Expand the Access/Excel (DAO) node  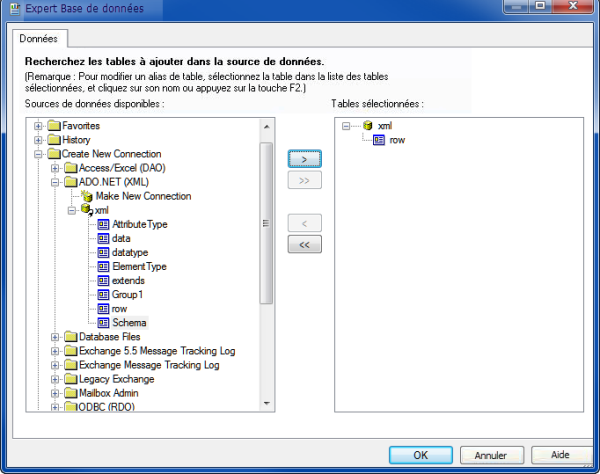pyautogui.click(x=55, y=169)
